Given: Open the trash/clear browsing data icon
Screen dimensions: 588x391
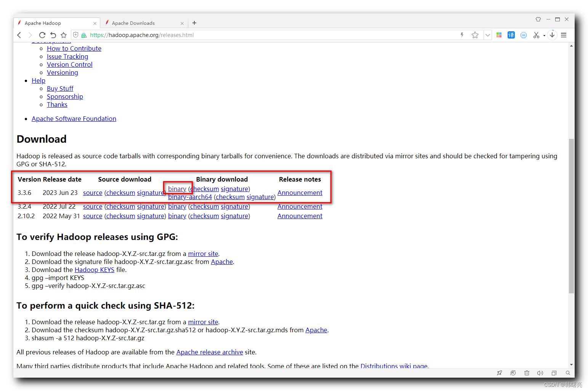Looking at the screenshot, I should coord(527,373).
